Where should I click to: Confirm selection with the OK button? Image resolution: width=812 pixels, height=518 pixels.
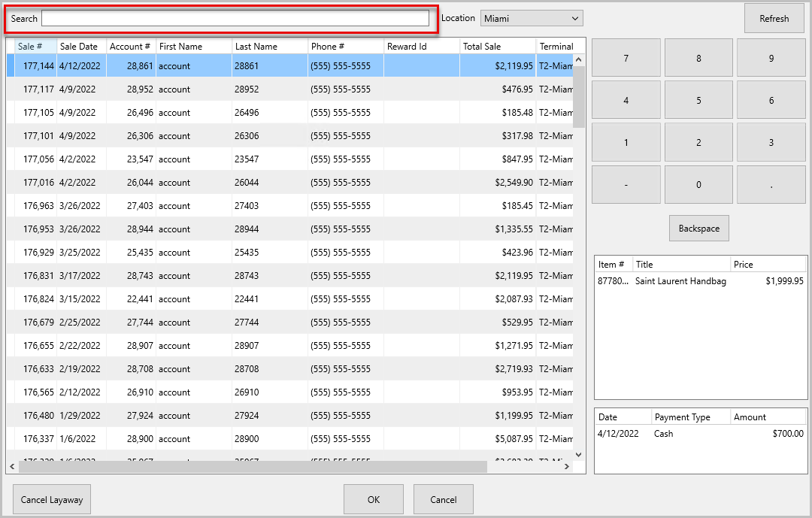tap(374, 499)
